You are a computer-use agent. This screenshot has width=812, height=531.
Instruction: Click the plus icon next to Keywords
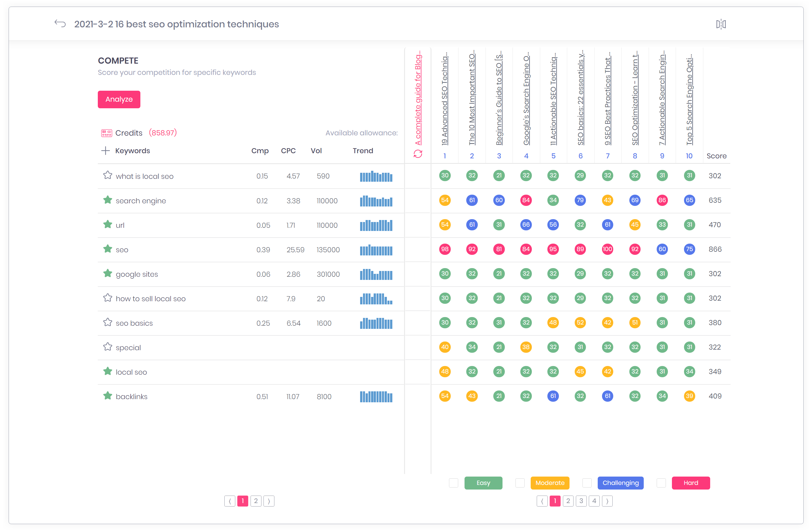106,151
